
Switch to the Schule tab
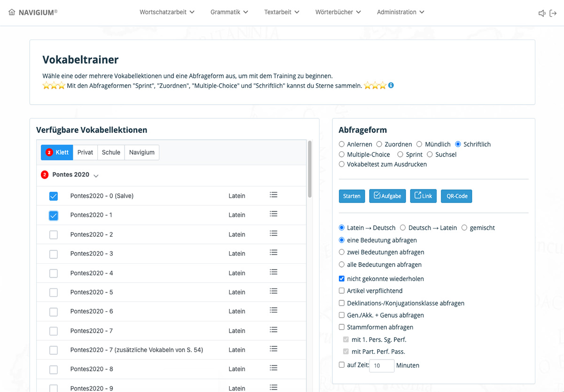click(111, 152)
